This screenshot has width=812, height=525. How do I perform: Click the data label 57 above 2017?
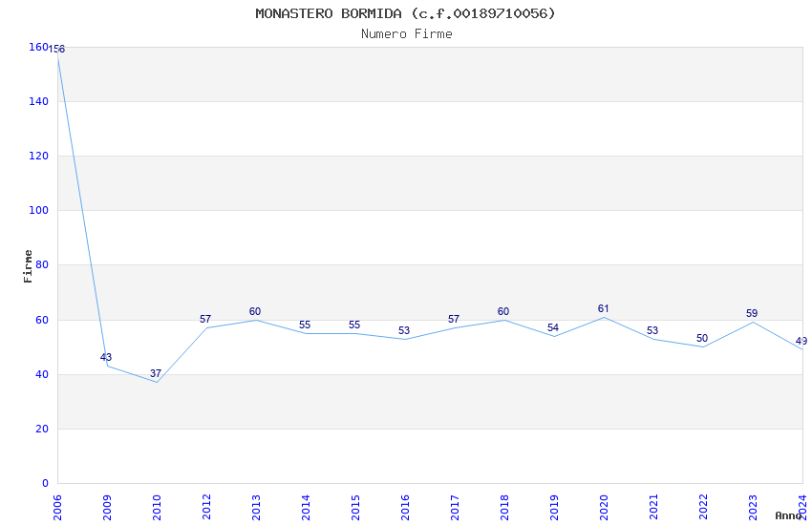click(454, 319)
